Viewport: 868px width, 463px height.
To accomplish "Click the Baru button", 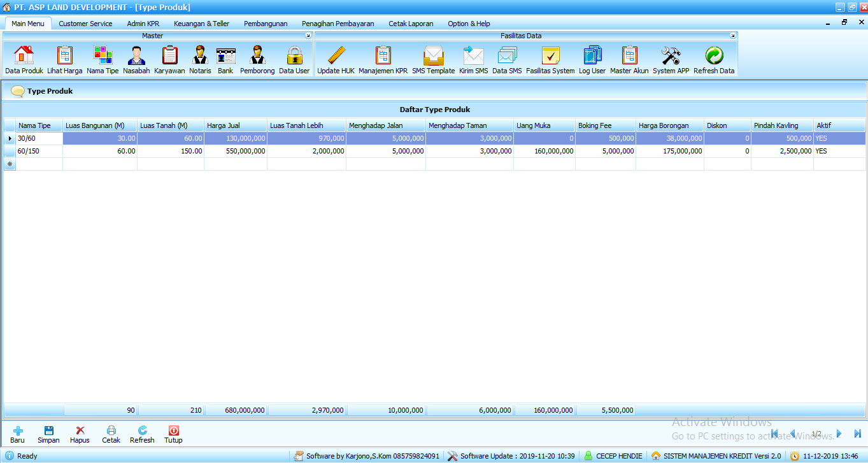I will [x=17, y=435].
